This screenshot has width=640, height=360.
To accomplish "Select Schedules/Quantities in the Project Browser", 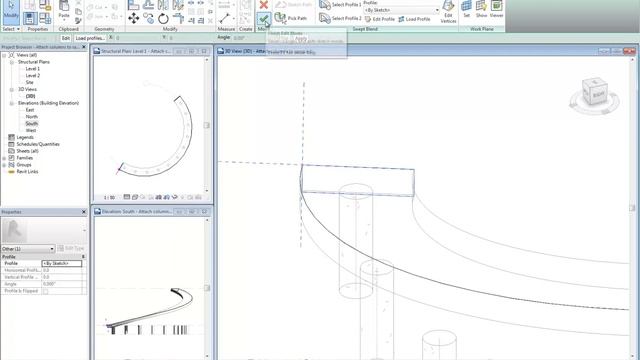I will pos(38,144).
